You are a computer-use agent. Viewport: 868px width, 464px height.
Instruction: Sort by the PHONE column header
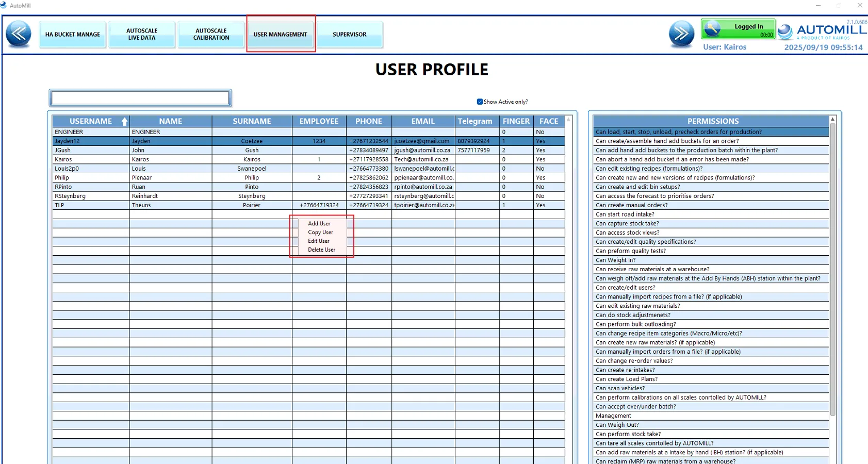(x=369, y=121)
